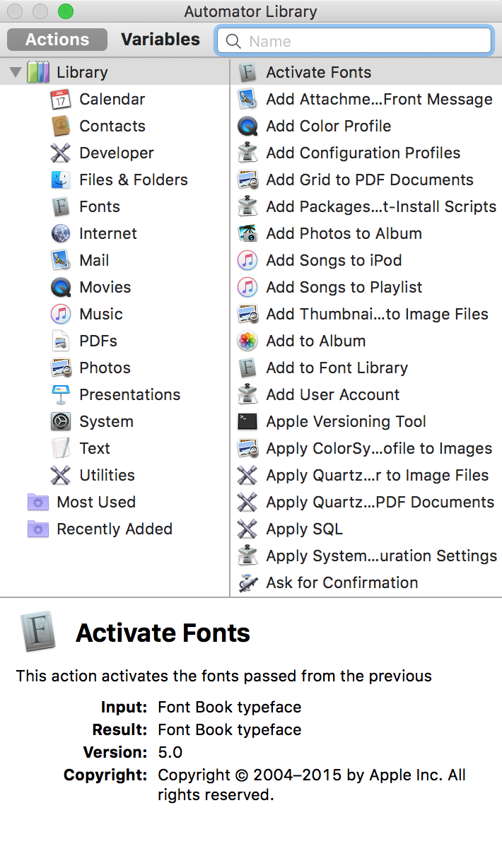This screenshot has width=502, height=868.
Task: Click the Contacts address book icon
Action: click(61, 126)
